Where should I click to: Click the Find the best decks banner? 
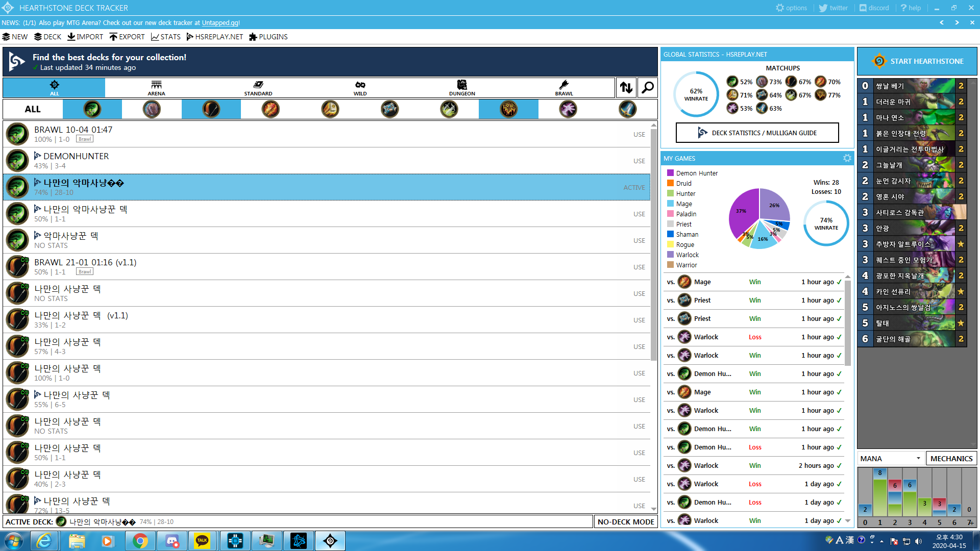coord(330,62)
